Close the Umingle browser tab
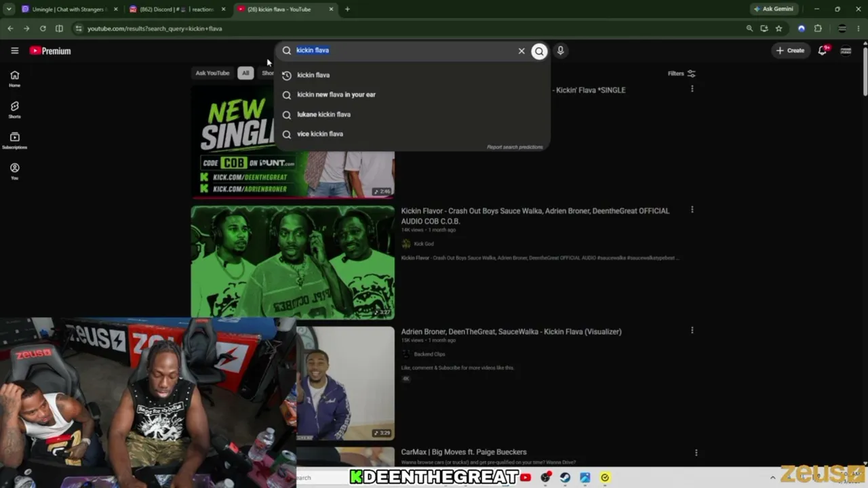This screenshot has width=868, height=488. tap(116, 9)
